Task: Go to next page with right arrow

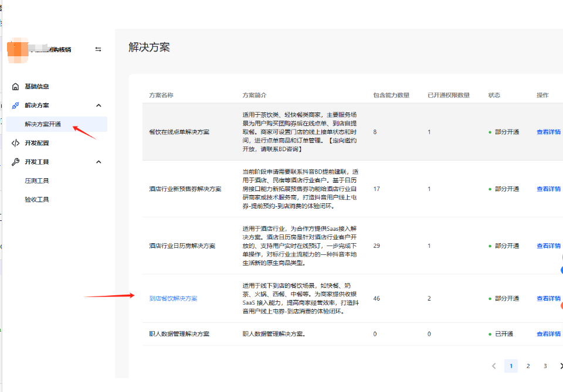Action: click(x=561, y=366)
